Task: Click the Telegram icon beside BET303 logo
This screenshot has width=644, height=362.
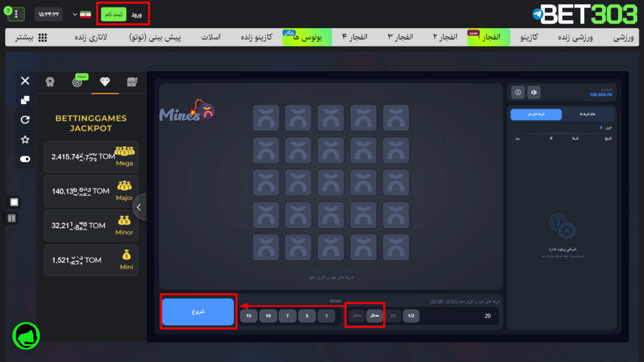Action: pyautogui.click(x=538, y=13)
